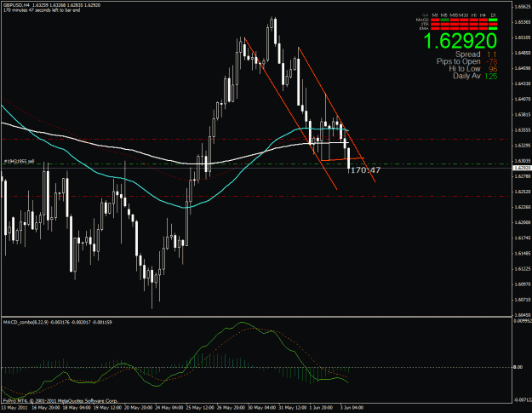Click the green EMA D1 signal block
The width and height of the screenshot is (532, 413).
click(493, 28)
